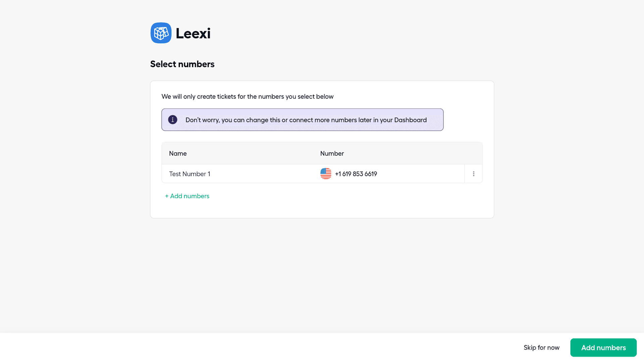Click the Leexi wordmark text
Image resolution: width=644 pixels, height=362 pixels.
pyautogui.click(x=193, y=33)
